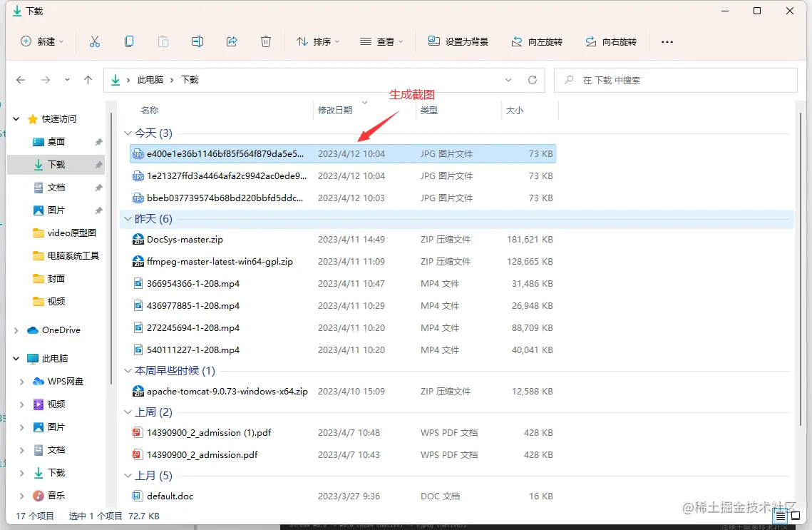Click the Rename icon in toolbar
The width and height of the screenshot is (812, 530).
pos(197,41)
